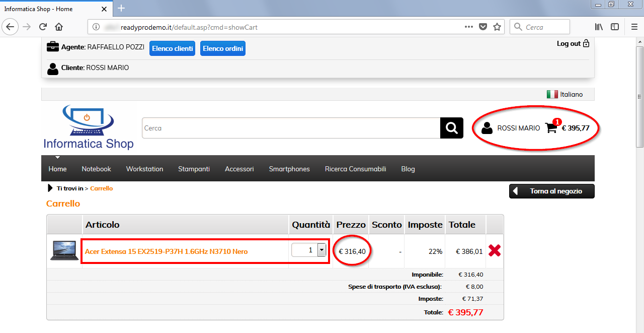Reload the page with browser refresh icon

point(43,27)
